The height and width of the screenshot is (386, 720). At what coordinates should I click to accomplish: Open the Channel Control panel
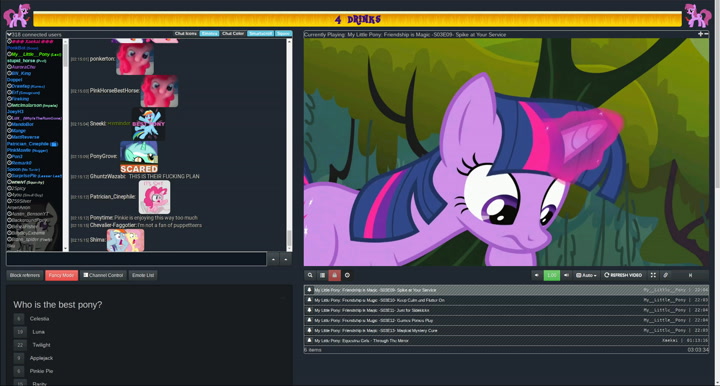coord(103,275)
